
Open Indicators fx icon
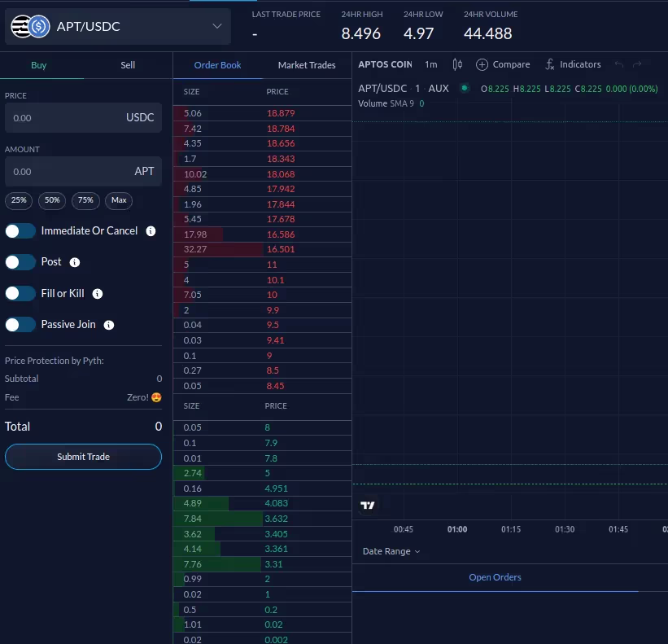tap(549, 64)
